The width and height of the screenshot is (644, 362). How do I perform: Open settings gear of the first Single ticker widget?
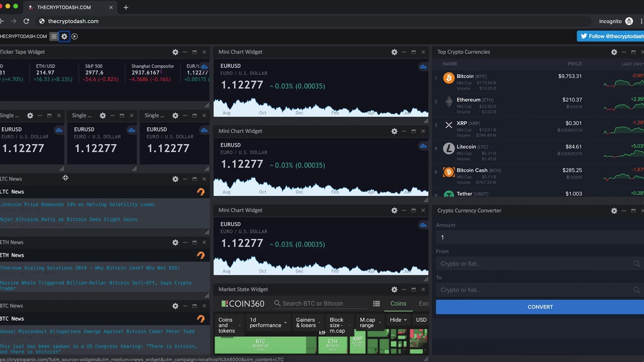pyautogui.click(x=30, y=116)
